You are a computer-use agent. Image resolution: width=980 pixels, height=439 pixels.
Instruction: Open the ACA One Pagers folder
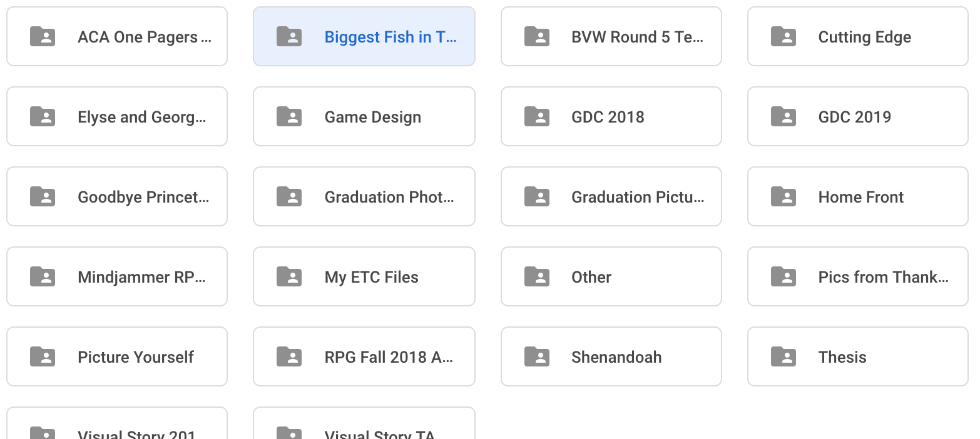[144, 37]
